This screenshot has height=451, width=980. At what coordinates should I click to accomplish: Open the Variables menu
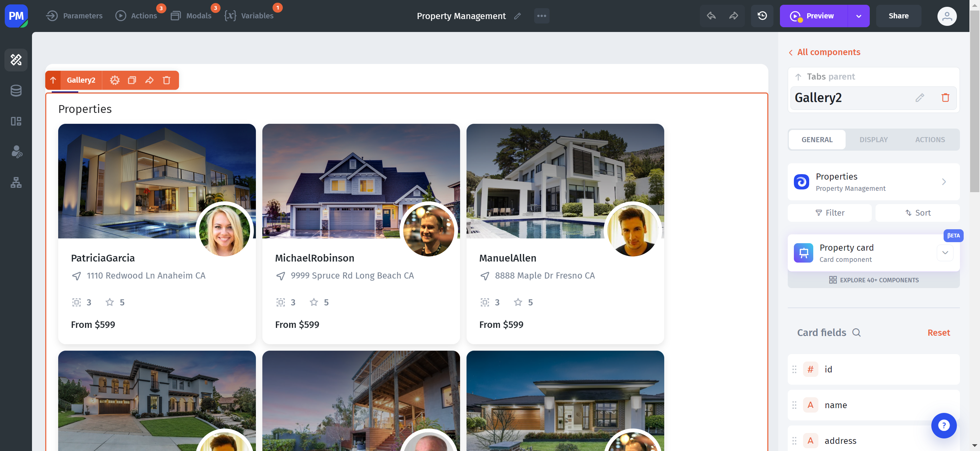coord(249,16)
